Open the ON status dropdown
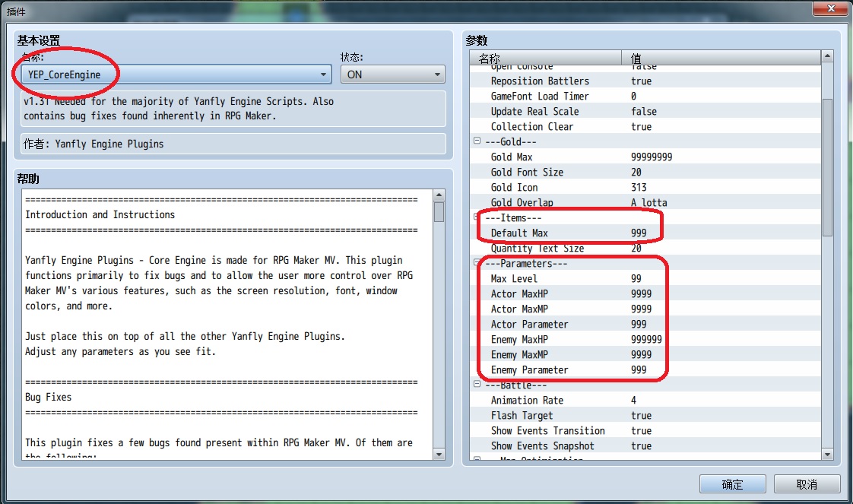Image resolution: width=853 pixels, height=504 pixels. pyautogui.click(x=393, y=74)
